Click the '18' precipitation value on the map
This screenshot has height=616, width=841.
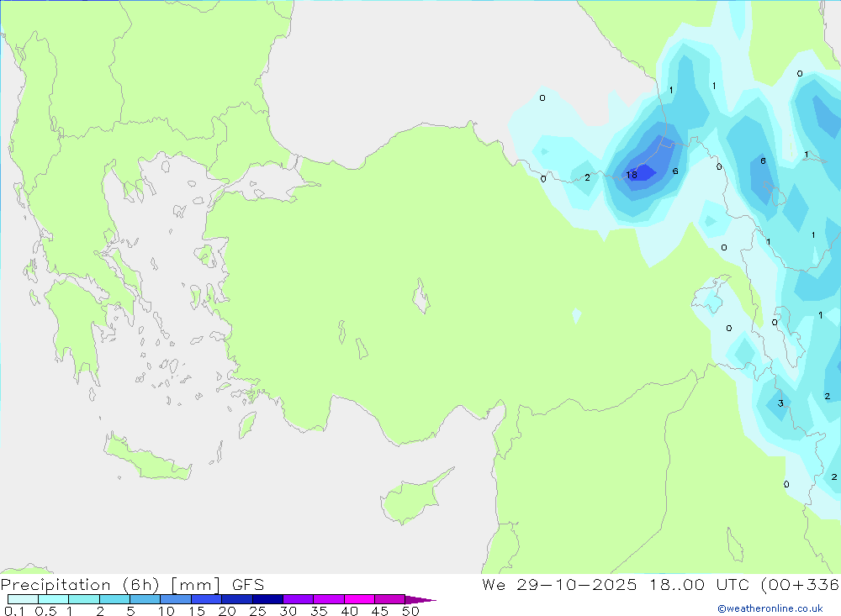tap(632, 175)
